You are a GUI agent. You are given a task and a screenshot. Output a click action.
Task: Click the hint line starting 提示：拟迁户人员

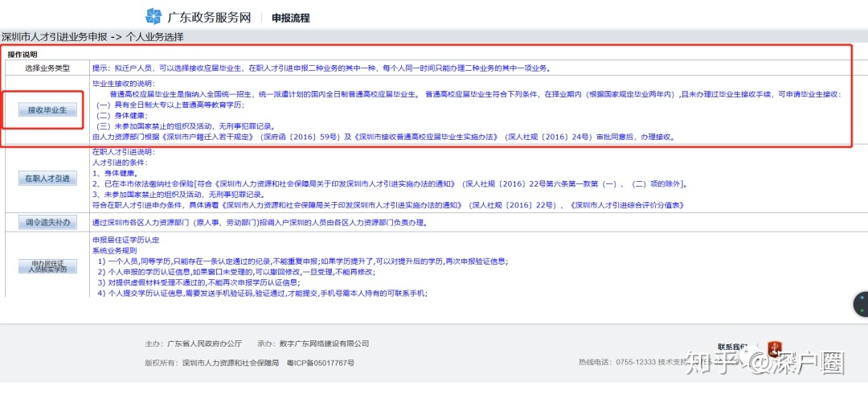point(321,68)
